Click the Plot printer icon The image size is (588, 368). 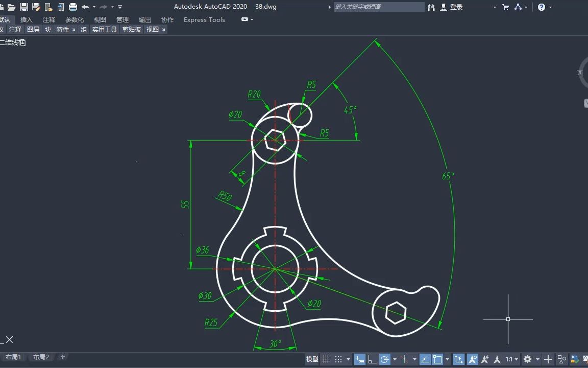[72, 7]
